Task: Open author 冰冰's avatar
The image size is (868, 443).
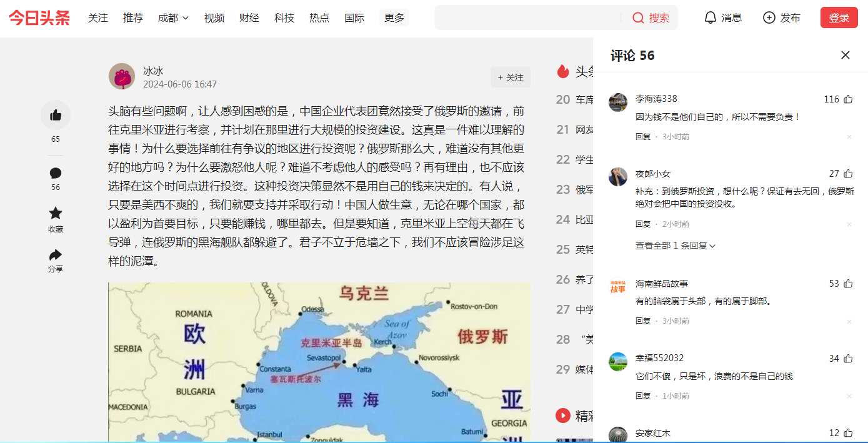Action: tap(122, 76)
